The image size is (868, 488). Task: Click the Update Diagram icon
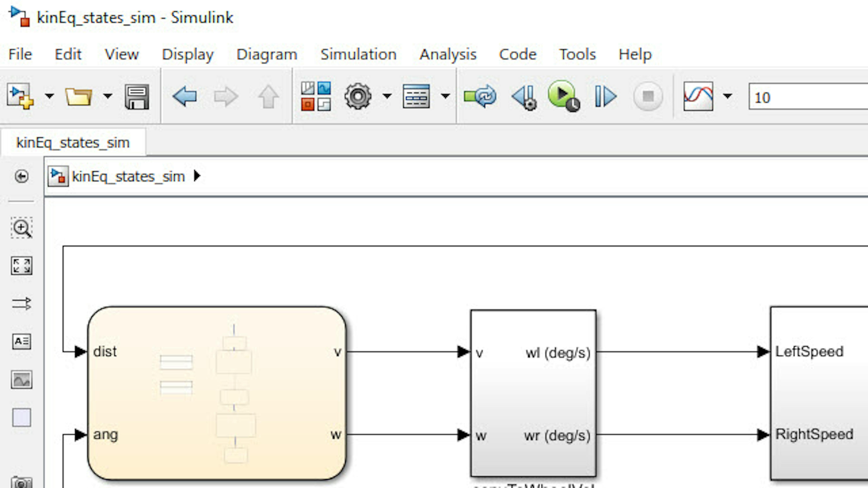pyautogui.click(x=480, y=96)
